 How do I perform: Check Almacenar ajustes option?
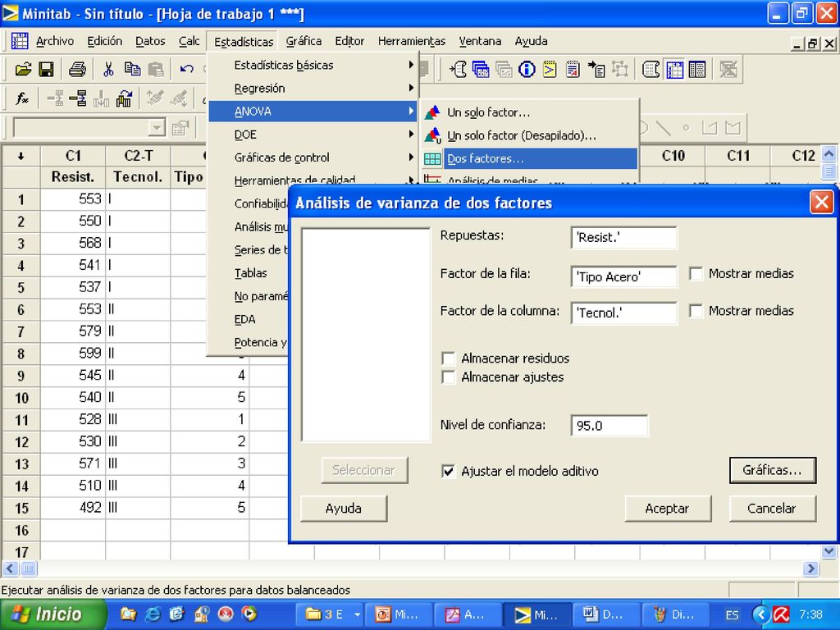[x=449, y=377]
